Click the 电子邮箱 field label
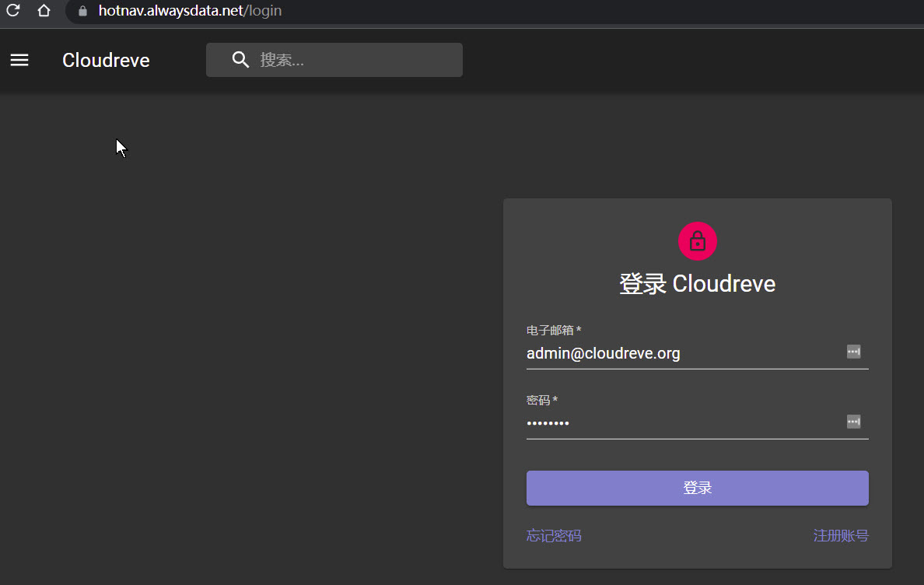This screenshot has height=585, width=924. point(552,330)
